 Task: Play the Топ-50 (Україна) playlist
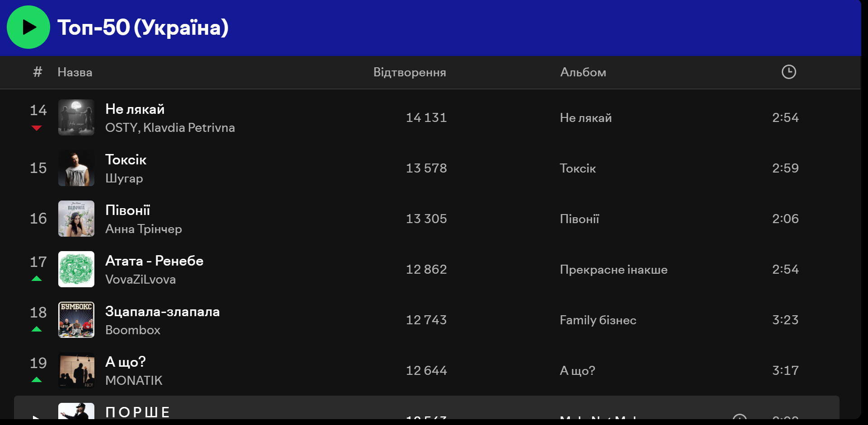(28, 27)
